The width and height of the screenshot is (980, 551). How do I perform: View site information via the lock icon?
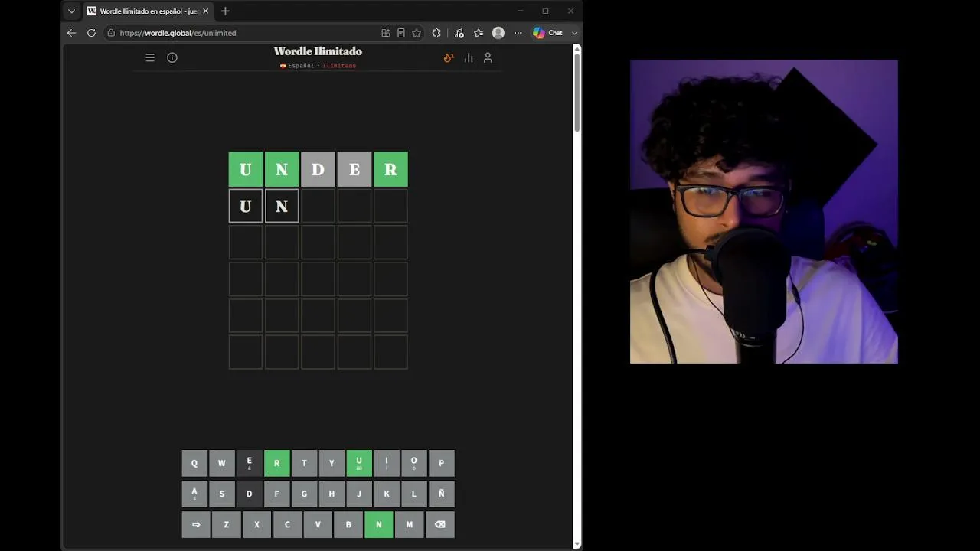click(x=111, y=33)
